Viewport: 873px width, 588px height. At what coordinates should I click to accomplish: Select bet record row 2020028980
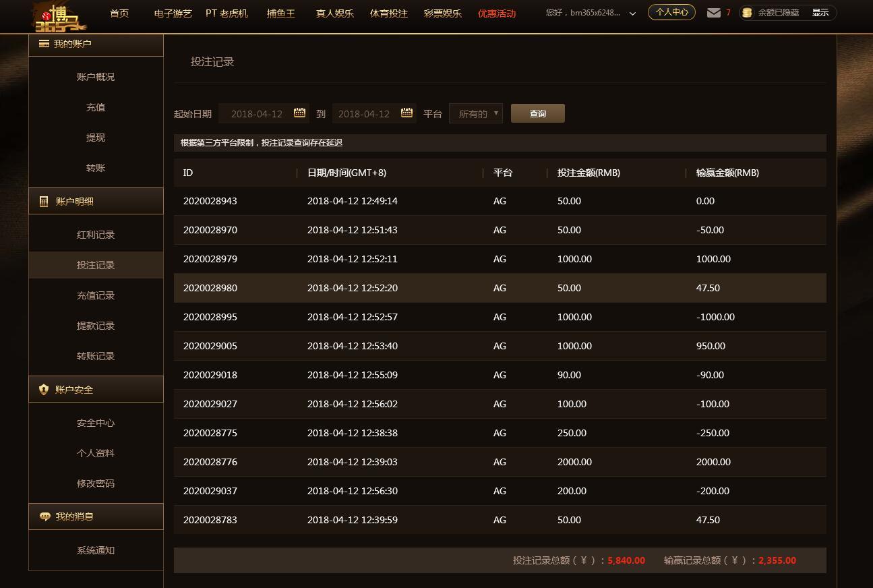[500, 288]
